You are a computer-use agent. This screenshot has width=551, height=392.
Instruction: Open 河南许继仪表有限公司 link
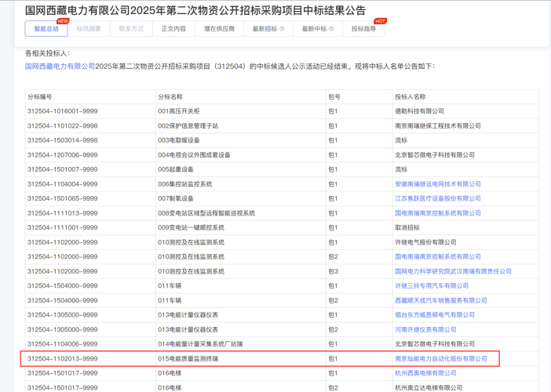[425, 329]
